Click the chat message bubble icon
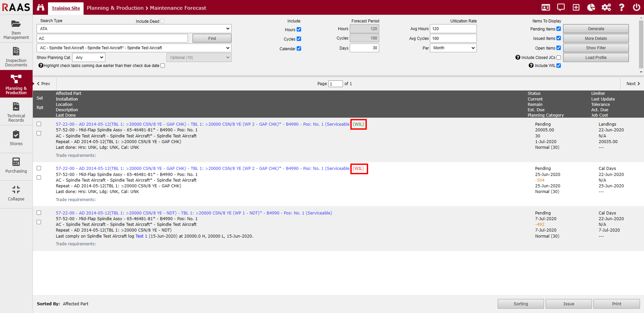The image size is (644, 313). click(561, 7)
